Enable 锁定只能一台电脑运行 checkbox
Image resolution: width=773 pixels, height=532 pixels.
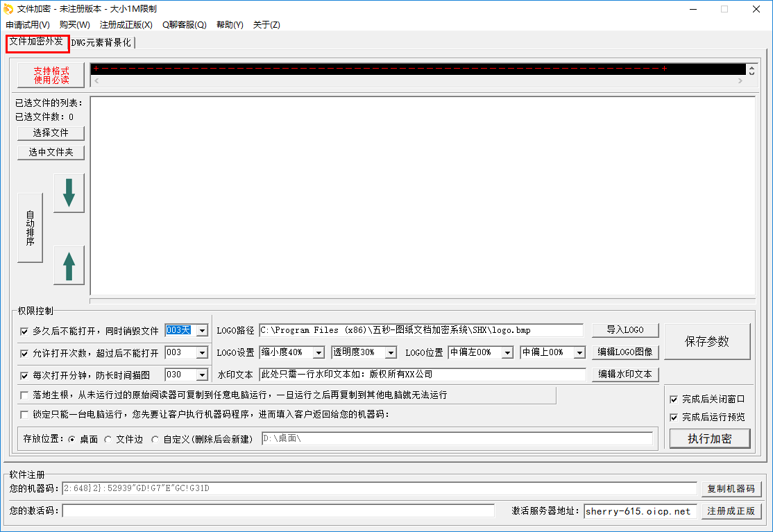(24, 414)
